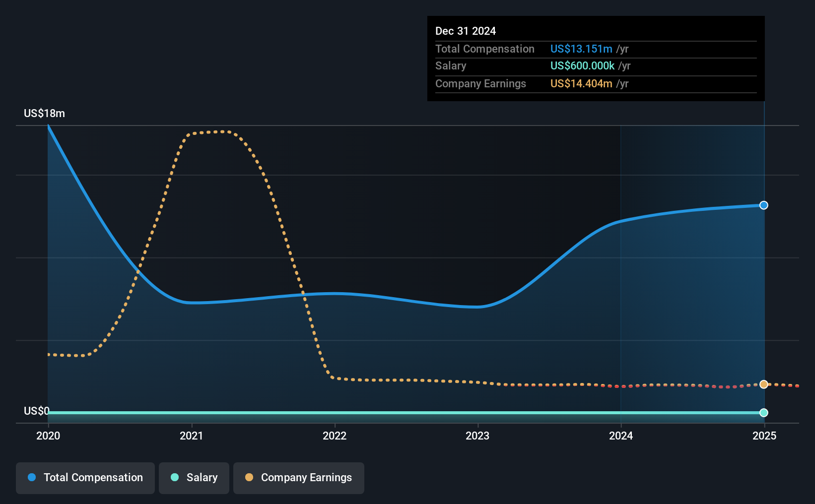Click the 2025 x-axis label
Screen dimensions: 815x504
point(764,436)
